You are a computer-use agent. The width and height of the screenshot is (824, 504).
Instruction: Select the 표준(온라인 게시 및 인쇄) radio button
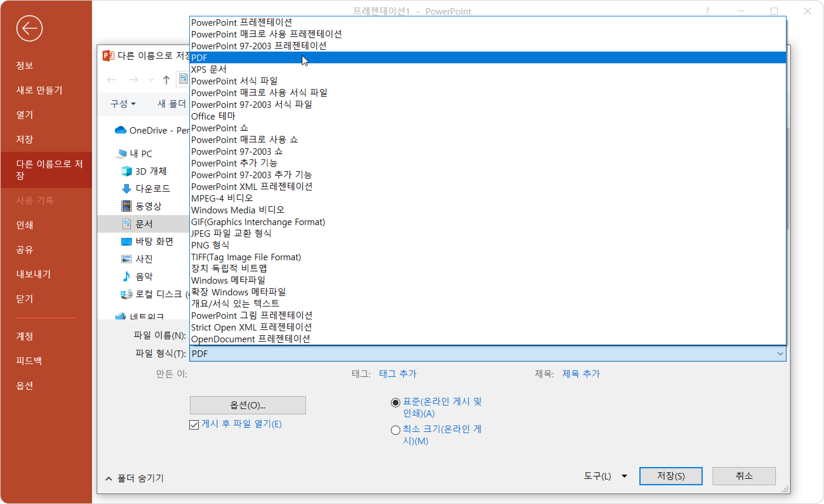395,402
